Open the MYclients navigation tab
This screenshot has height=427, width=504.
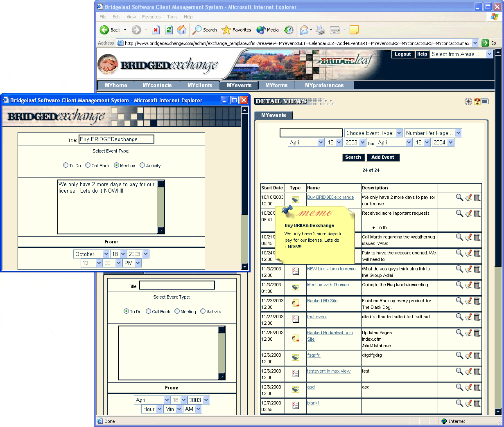pyautogui.click(x=200, y=85)
